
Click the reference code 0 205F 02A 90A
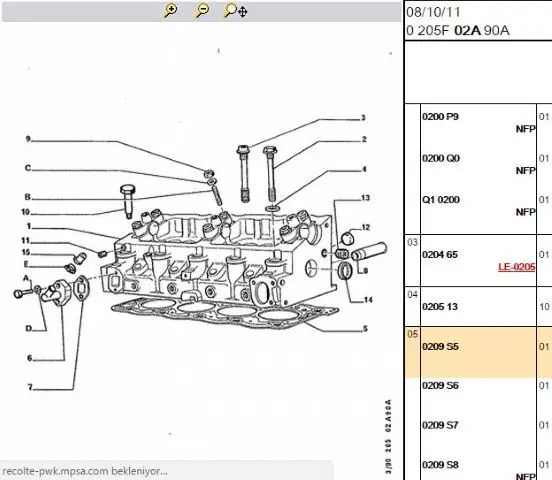(x=458, y=31)
